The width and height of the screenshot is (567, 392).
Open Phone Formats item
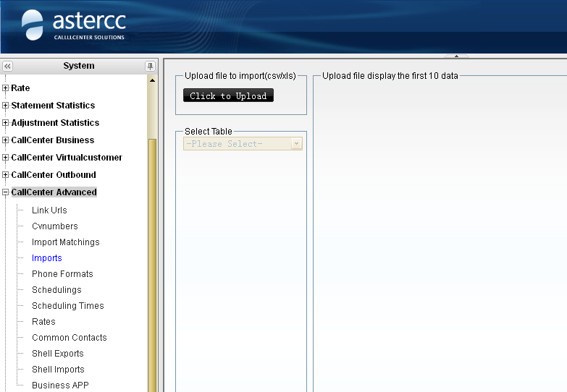click(62, 274)
